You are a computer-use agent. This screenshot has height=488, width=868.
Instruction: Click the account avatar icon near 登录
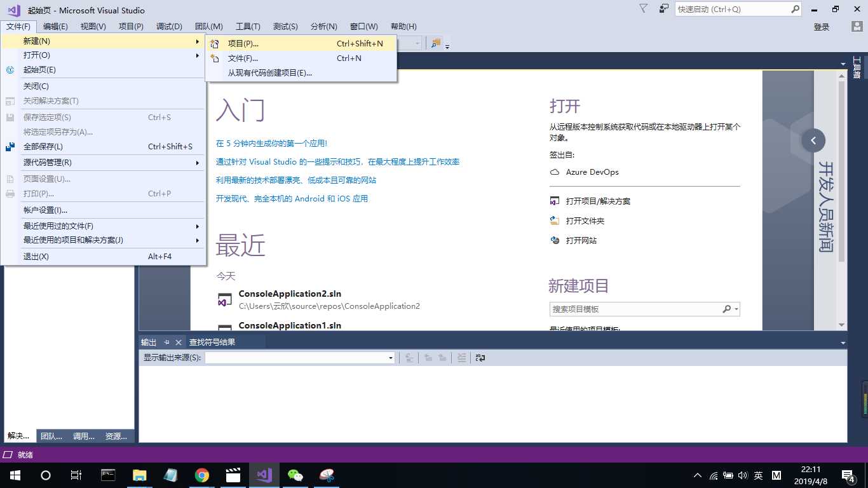(857, 26)
